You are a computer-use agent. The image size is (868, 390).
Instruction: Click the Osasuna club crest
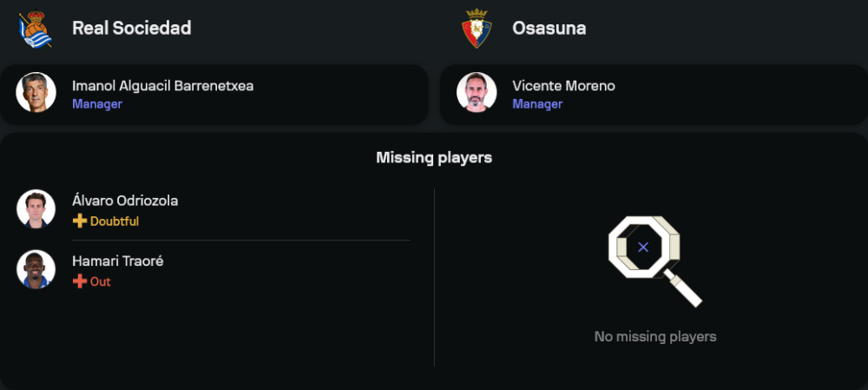pyautogui.click(x=477, y=29)
